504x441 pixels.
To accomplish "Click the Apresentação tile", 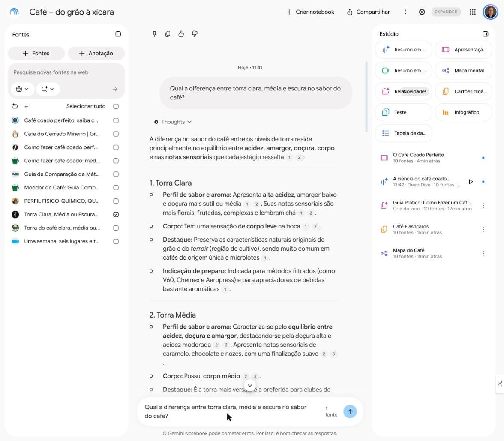I will click(x=464, y=50).
